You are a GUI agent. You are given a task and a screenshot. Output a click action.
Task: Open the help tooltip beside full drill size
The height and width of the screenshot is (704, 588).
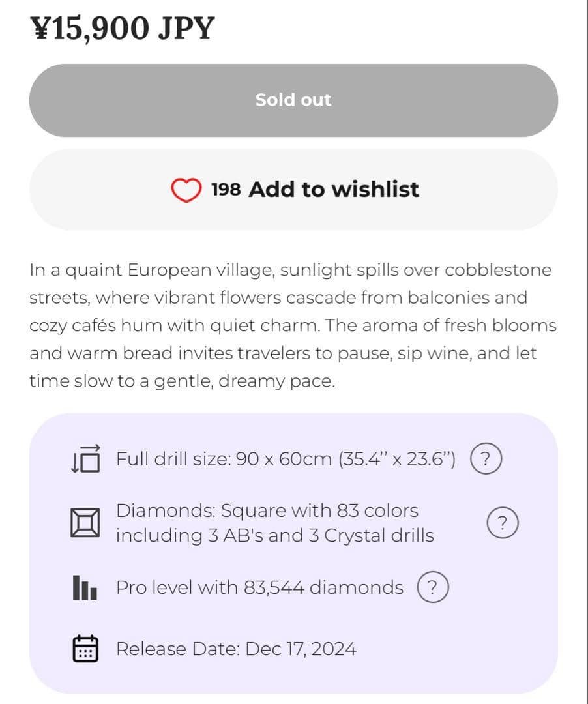[x=486, y=459]
